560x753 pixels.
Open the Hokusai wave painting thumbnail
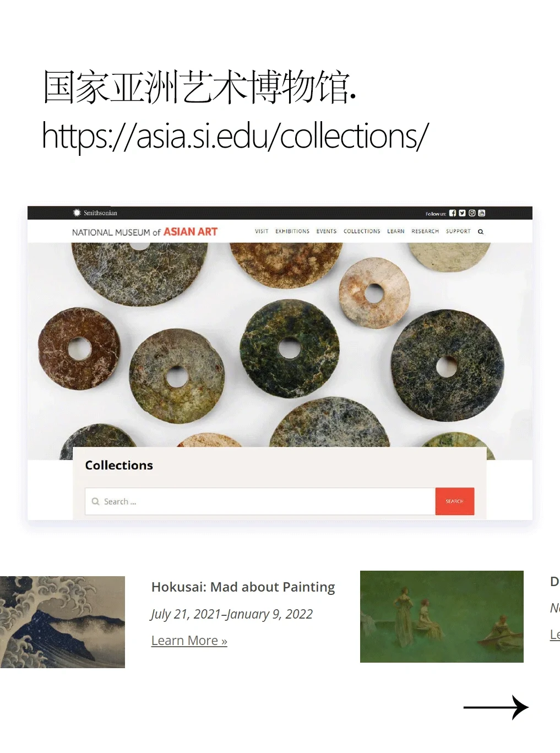[62, 622]
